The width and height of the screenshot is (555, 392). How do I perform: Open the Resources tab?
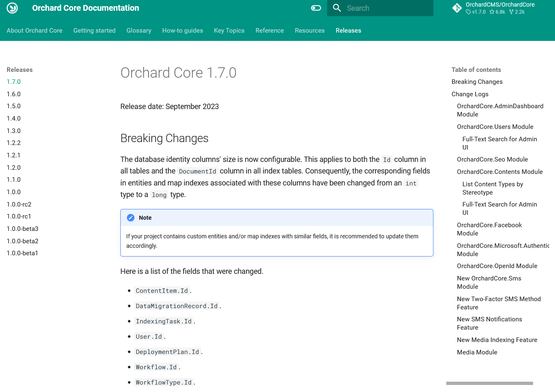[310, 31]
